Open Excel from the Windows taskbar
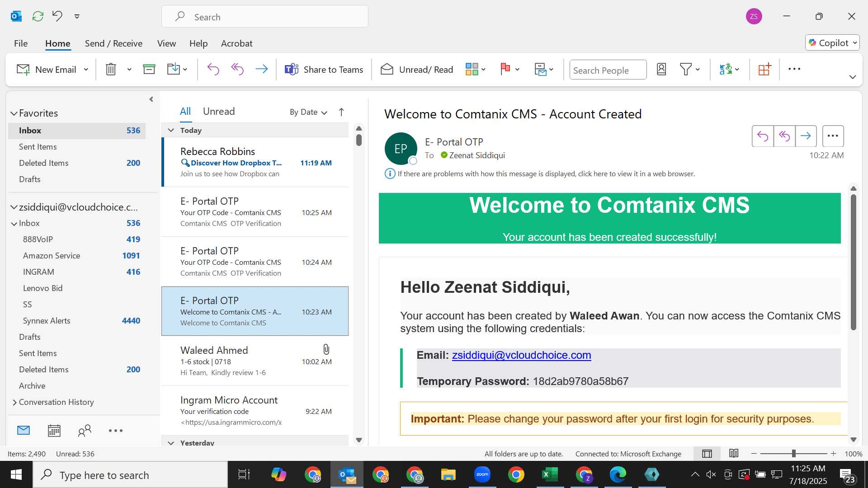 click(550, 474)
